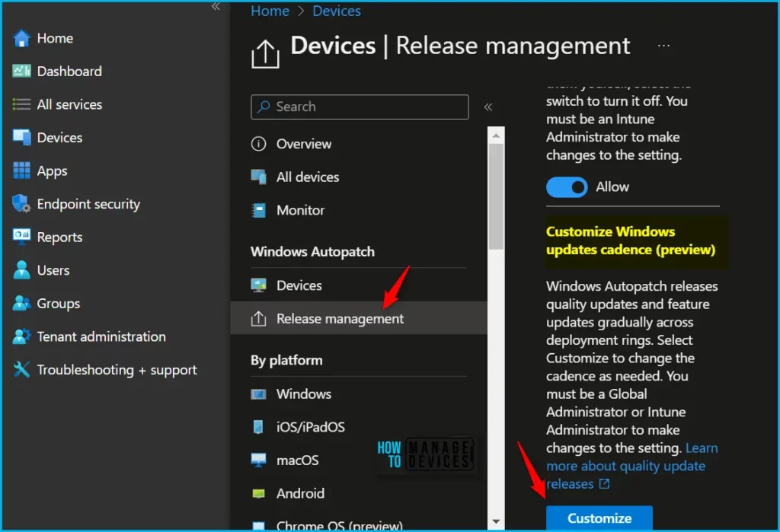Screen dimensions: 780x532
Task: Click the Windows Autopatch section header
Action: click(312, 252)
